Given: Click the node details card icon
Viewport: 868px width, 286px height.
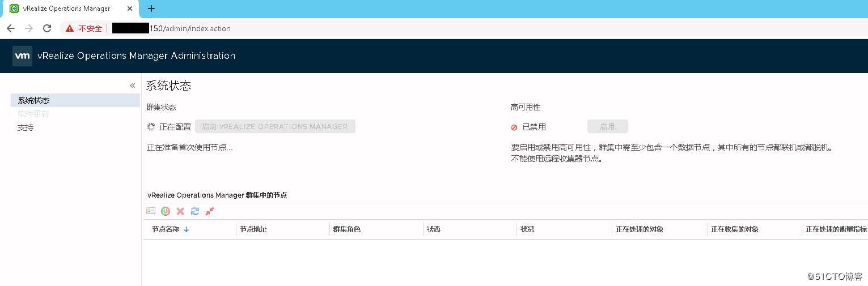Looking at the screenshot, I should (151, 211).
